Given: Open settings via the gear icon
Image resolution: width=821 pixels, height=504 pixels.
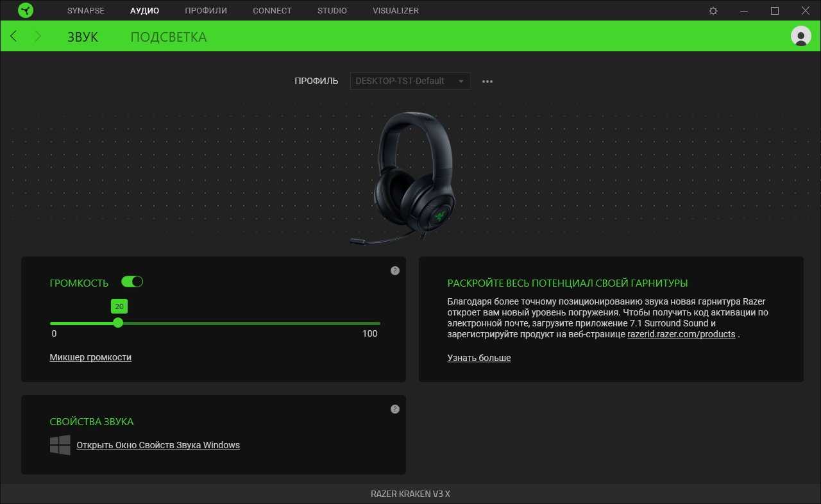Looking at the screenshot, I should (713, 11).
